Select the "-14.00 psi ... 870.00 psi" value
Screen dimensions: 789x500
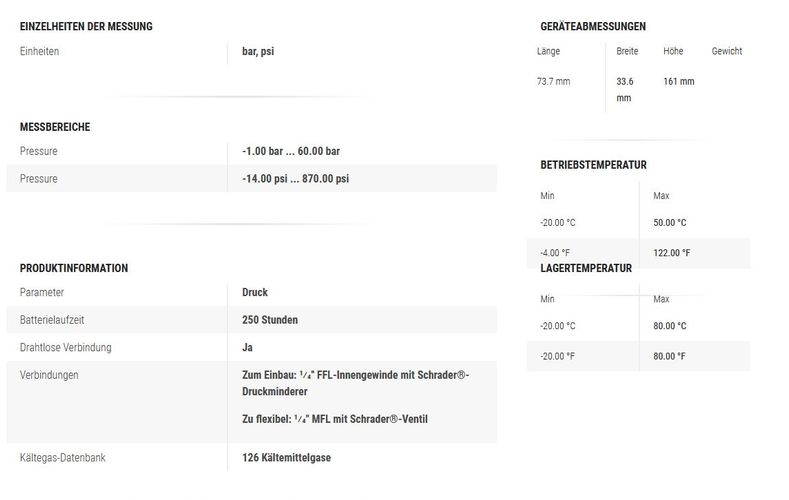[296, 179]
